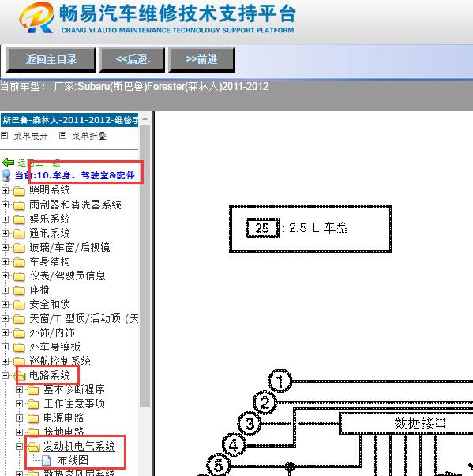Expand the 座椅 node
This screenshot has height=476, width=473.
5,290
